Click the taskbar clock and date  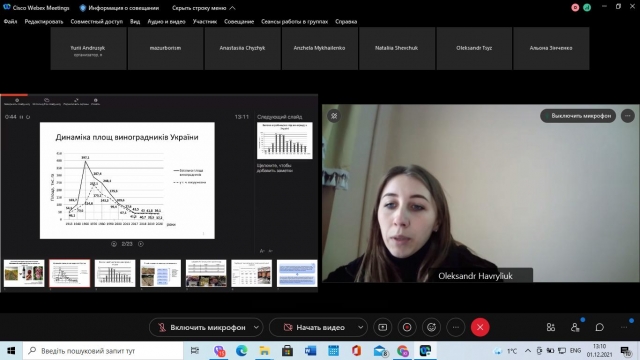tap(599, 351)
